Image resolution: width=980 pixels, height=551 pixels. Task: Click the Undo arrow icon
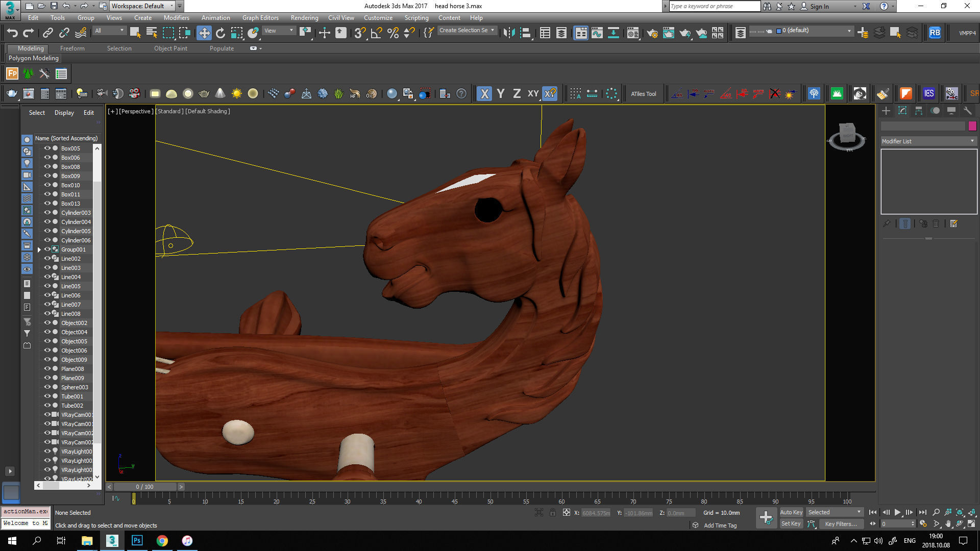click(12, 33)
